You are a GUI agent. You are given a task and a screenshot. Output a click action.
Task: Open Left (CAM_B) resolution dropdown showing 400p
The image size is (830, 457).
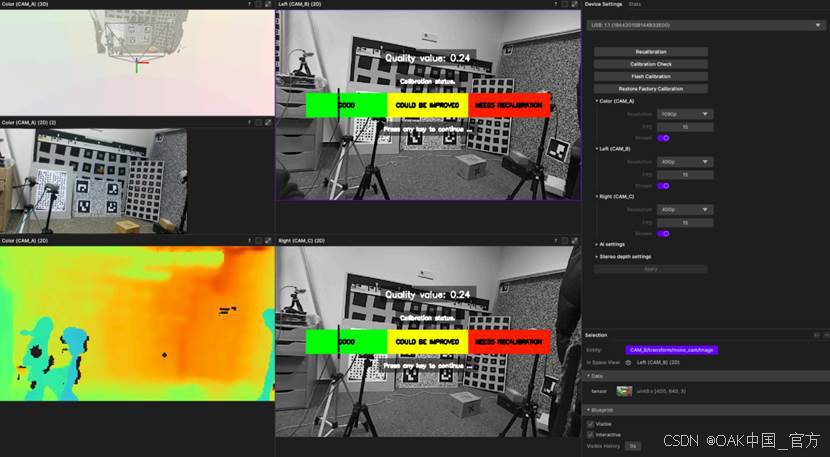click(x=685, y=162)
